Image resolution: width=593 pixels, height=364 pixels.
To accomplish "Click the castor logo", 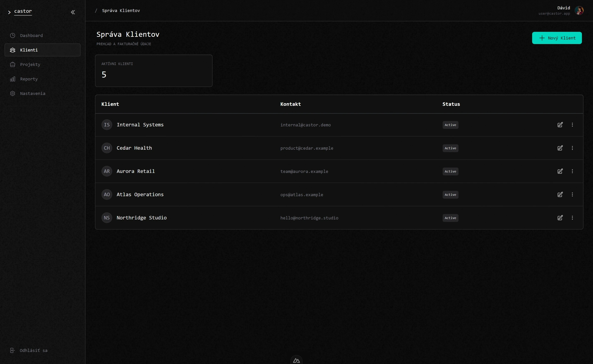I will coord(23,11).
